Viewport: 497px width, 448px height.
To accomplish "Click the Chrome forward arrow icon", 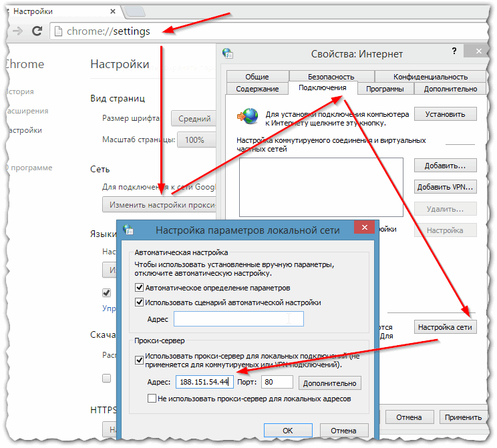I will (18, 31).
